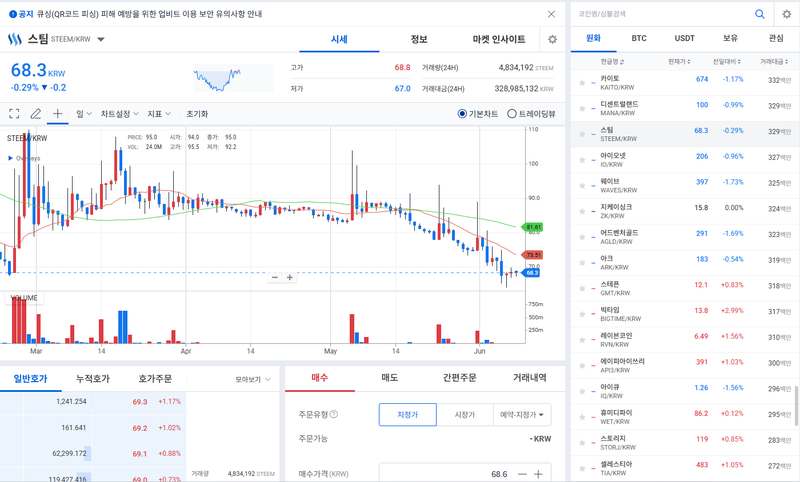This screenshot has width=800, height=482.
Task: Zoom out chart with minus button
Action: [x=275, y=277]
